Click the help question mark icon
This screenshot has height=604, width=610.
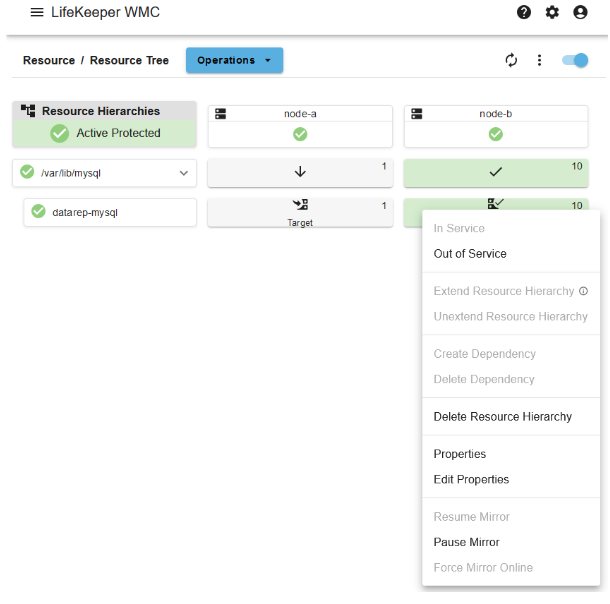coord(524,12)
